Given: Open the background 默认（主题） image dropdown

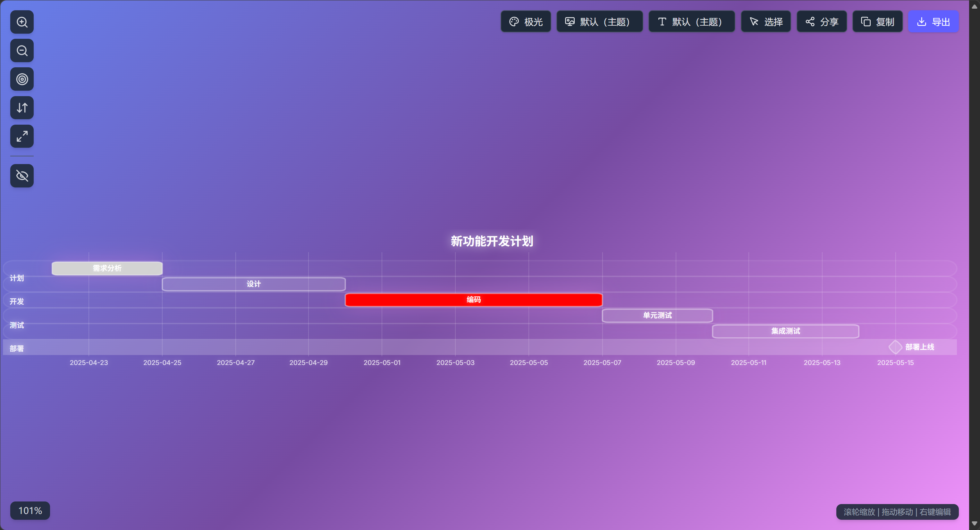Looking at the screenshot, I should pyautogui.click(x=600, y=22).
